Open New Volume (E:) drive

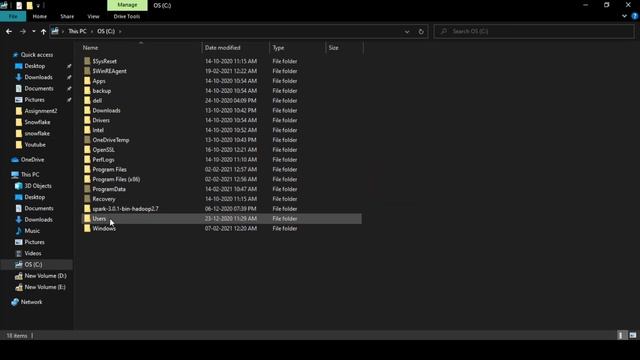pos(45,287)
